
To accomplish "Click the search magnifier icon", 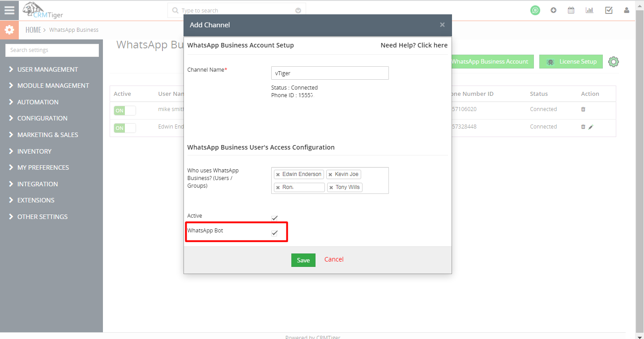I will point(175,11).
